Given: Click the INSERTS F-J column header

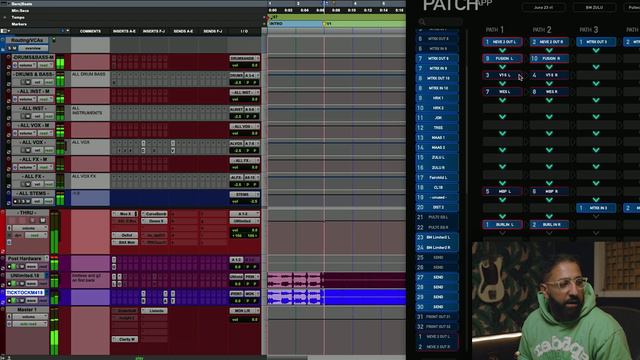Looking at the screenshot, I should (154, 31).
